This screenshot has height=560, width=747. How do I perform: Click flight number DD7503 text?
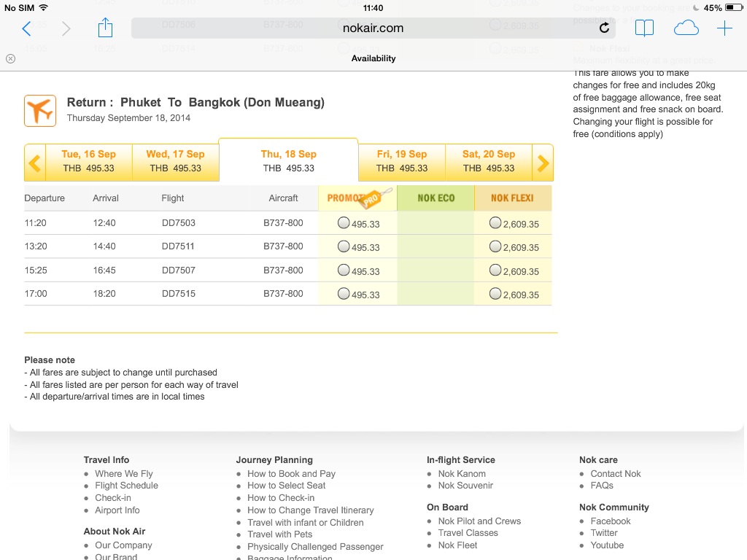(178, 223)
